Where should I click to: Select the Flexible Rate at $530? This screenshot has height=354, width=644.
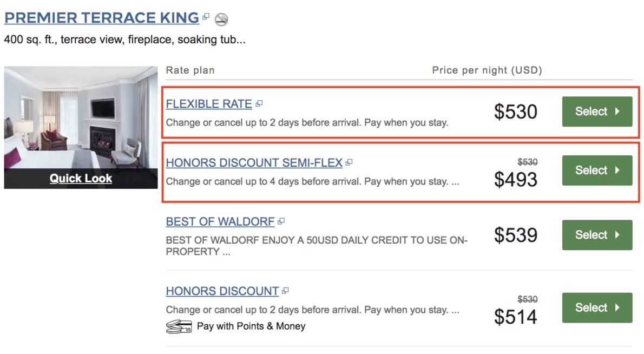(x=597, y=112)
